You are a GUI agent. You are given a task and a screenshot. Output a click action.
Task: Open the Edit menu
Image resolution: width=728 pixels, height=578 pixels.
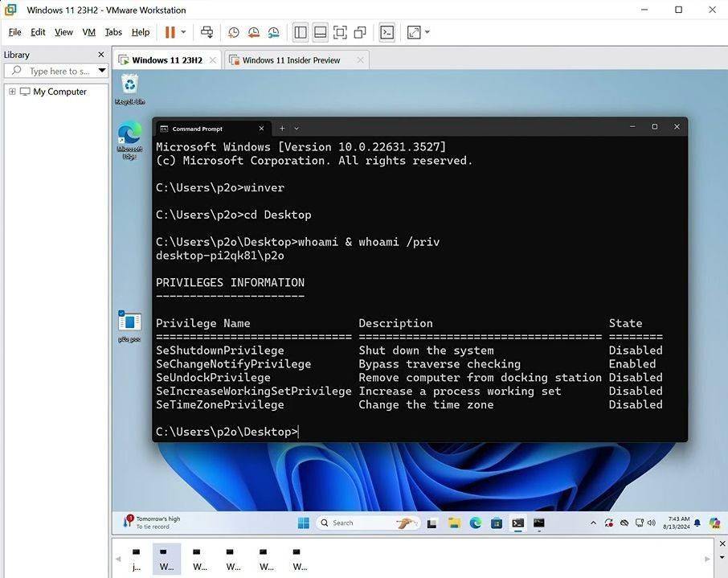(x=38, y=32)
